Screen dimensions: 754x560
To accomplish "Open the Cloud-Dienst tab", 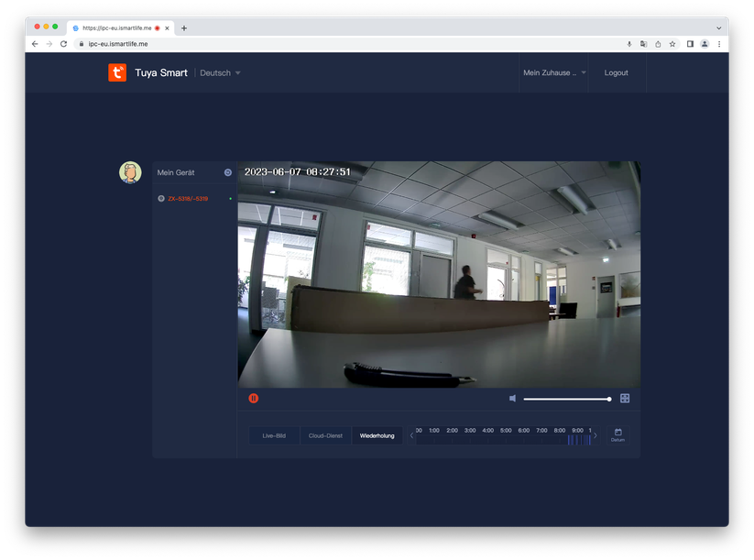I will 325,434.
